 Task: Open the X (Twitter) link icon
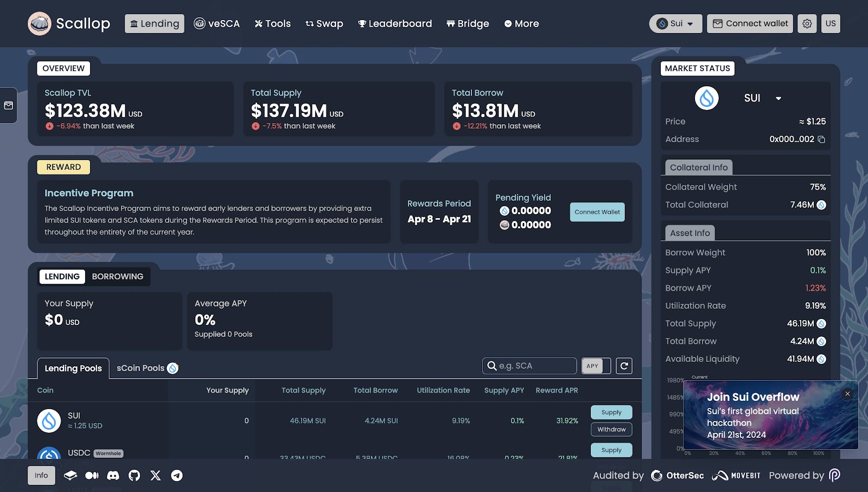(x=155, y=476)
